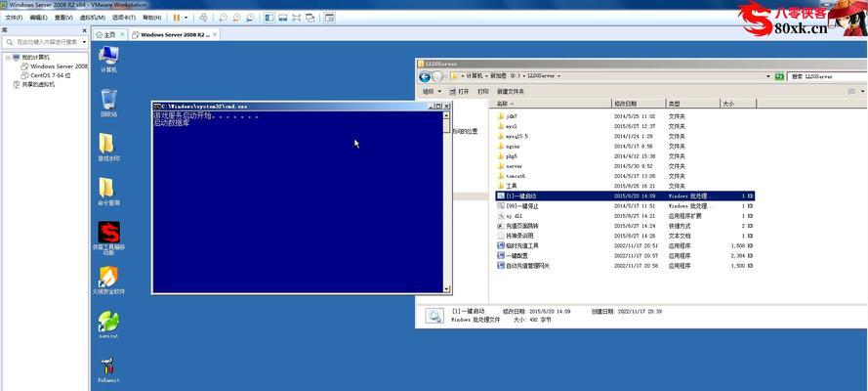The height and width of the screenshot is (391, 868).
Task: Click the cmd window vertical scrollbar
Action: [x=447, y=201]
